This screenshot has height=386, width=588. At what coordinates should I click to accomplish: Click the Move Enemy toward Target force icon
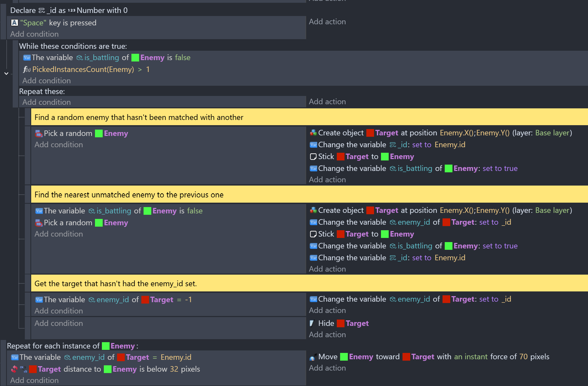(313, 357)
